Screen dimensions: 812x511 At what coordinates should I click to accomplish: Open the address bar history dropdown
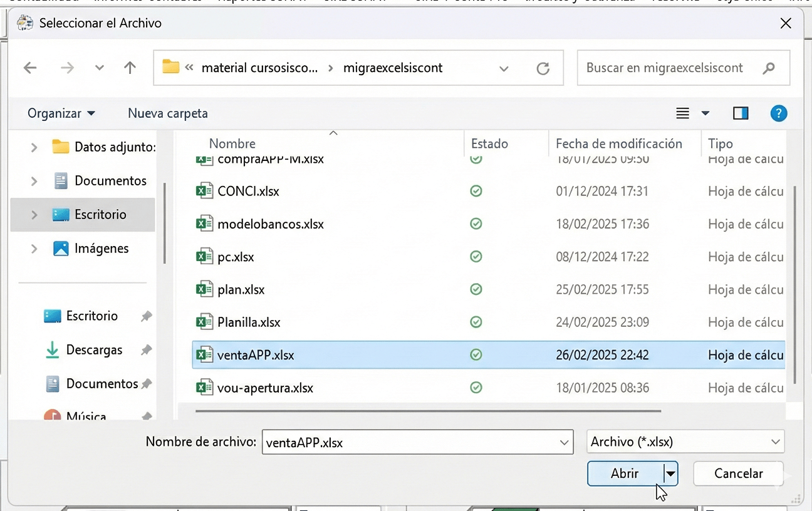[504, 68]
